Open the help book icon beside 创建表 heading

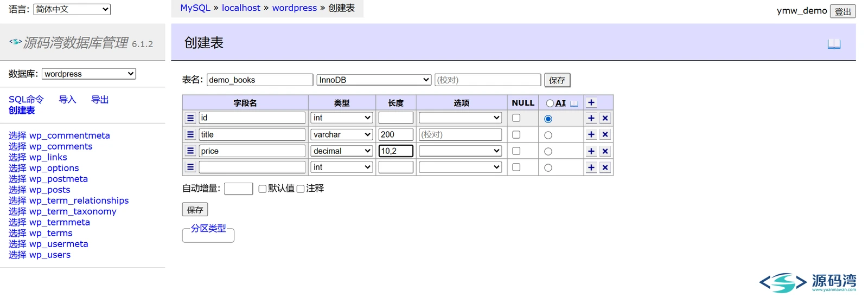coord(834,44)
